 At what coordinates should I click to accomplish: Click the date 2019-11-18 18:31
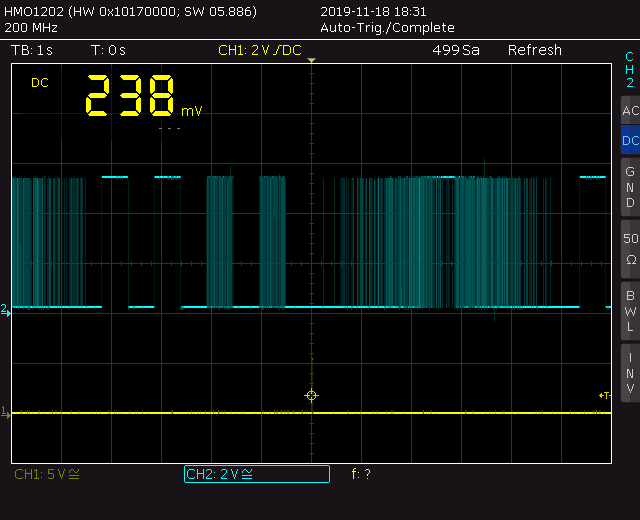pos(373,11)
